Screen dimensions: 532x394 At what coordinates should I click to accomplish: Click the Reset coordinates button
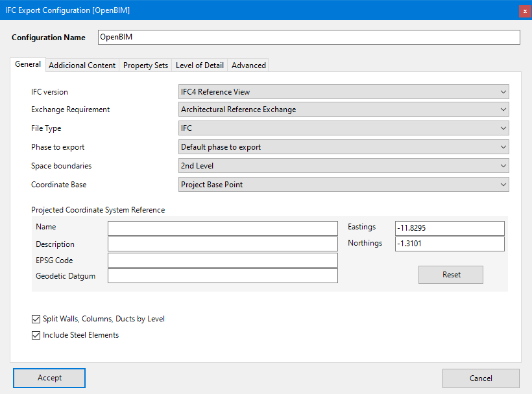pyautogui.click(x=451, y=275)
